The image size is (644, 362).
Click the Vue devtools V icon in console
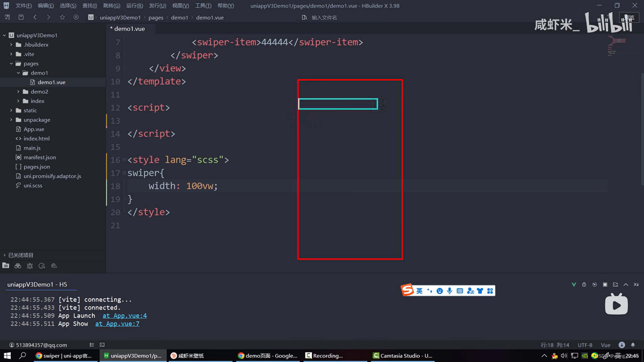574,285
